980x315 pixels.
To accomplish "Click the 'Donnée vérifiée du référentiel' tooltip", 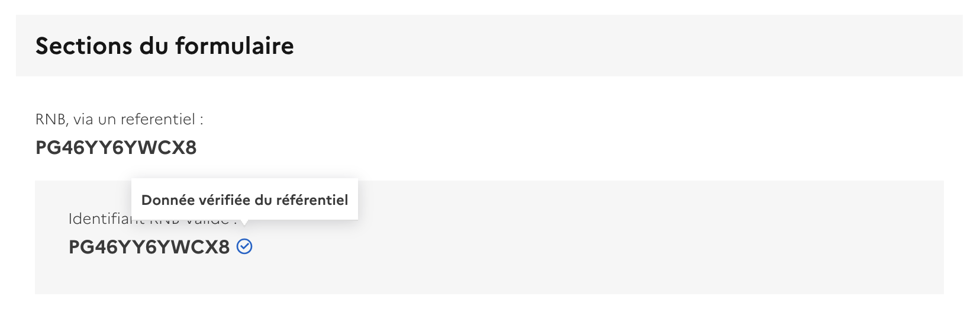I will [244, 200].
